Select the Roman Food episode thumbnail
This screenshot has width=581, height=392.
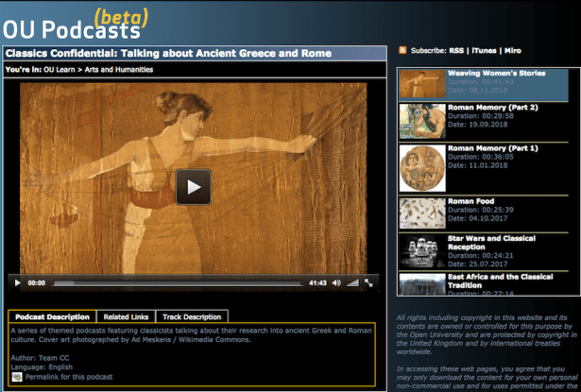tap(421, 213)
